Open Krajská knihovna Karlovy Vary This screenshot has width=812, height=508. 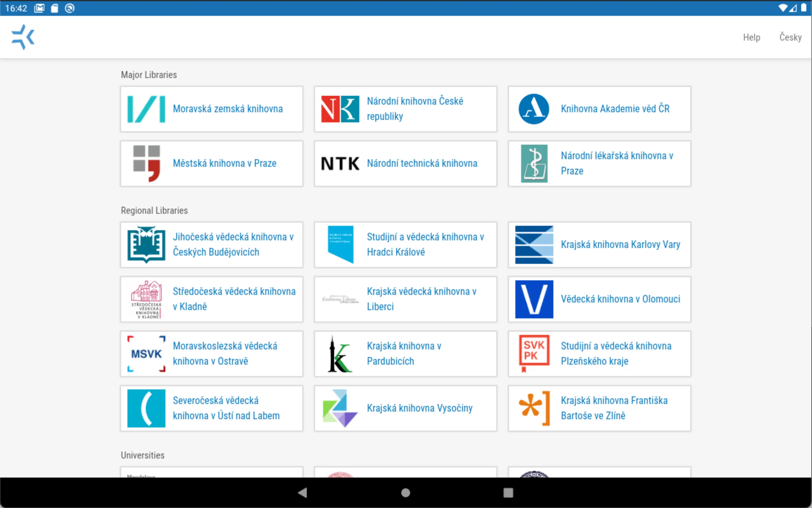[x=621, y=244]
